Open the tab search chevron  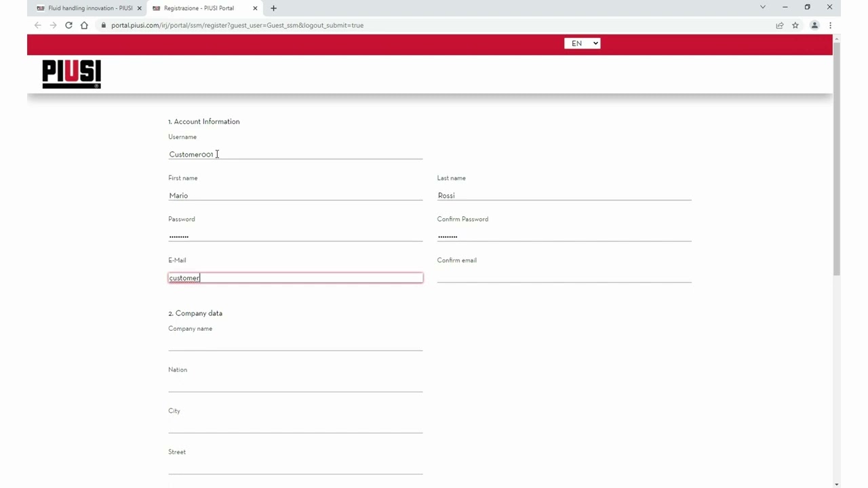(763, 7)
